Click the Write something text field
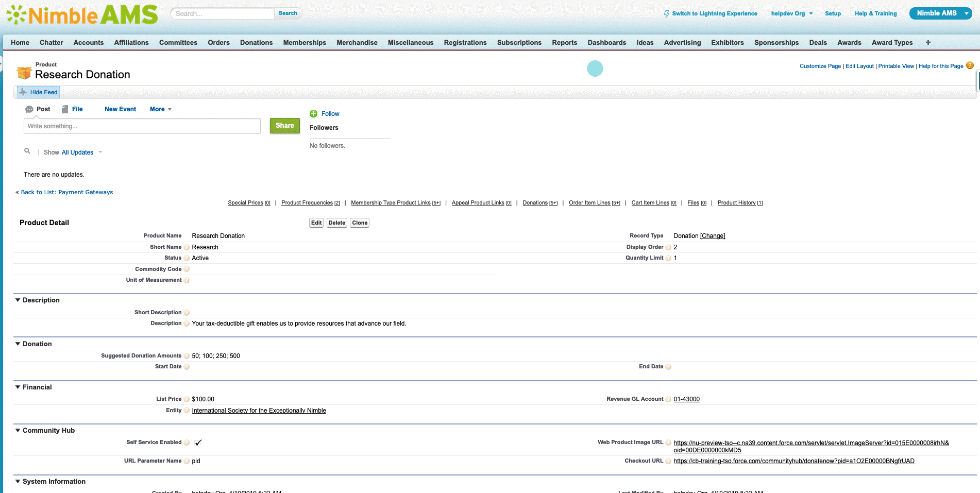Image resolution: width=980 pixels, height=493 pixels. click(142, 126)
